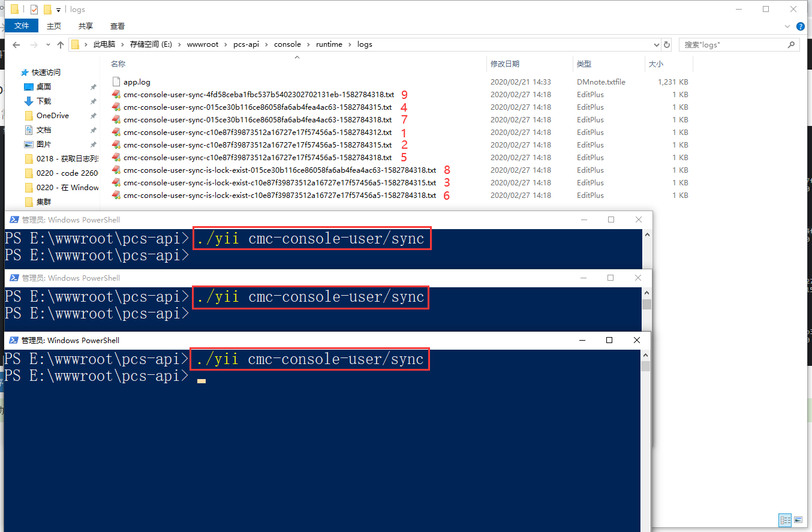Switch to large icons view layout
Image resolution: width=812 pixels, height=532 pixels.
[798, 519]
